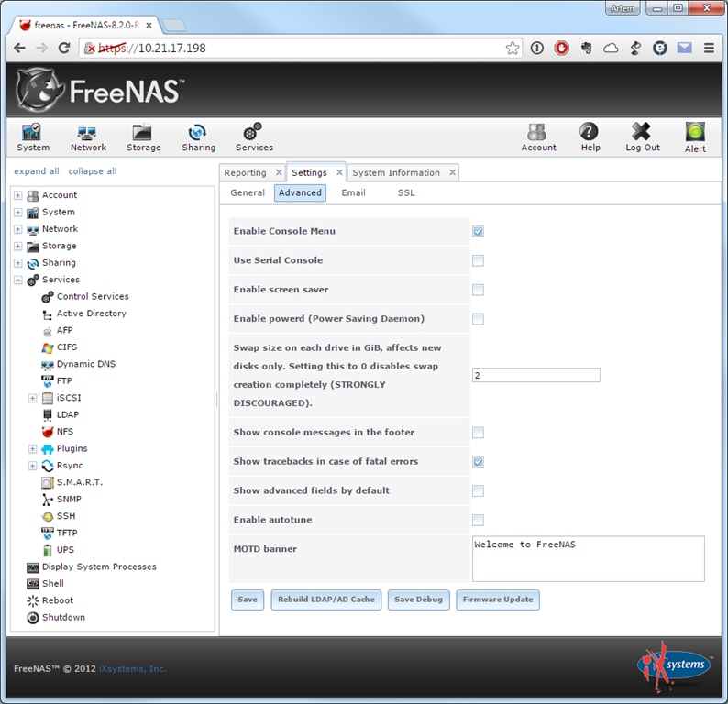Click the swap size input field

click(536, 375)
